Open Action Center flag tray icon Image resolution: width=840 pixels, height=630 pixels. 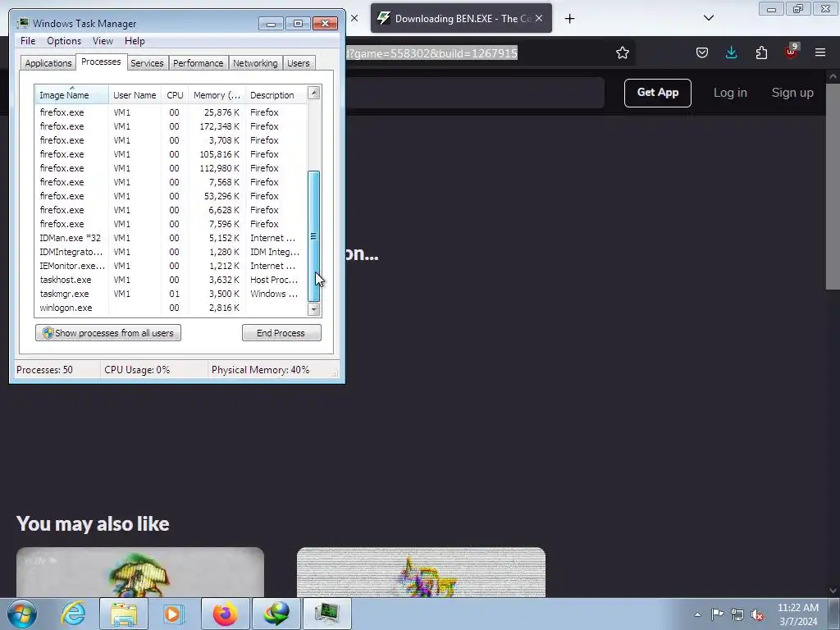[717, 614]
